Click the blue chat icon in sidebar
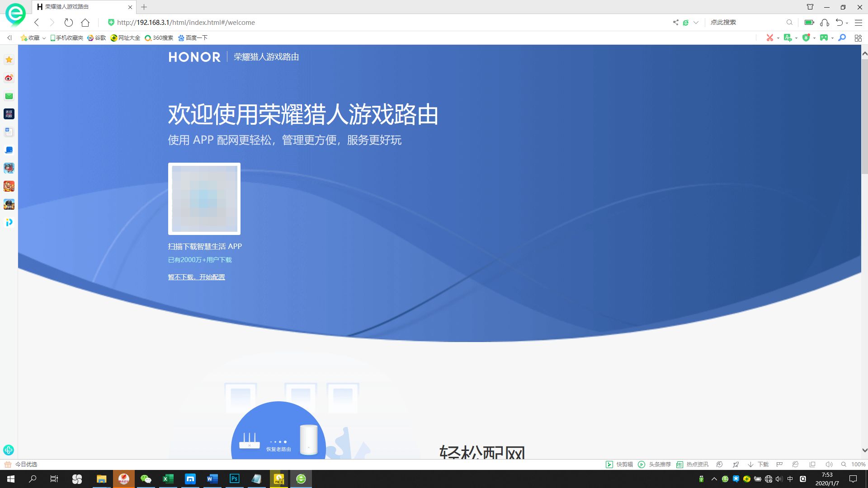 tap(9, 150)
